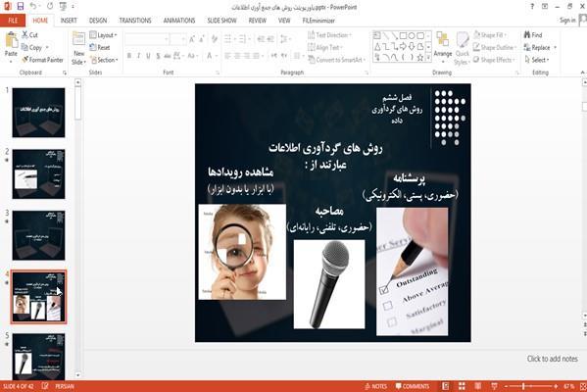587x392 pixels.
Task: Switch to the ANIMATIONS tab
Action: [x=179, y=21]
